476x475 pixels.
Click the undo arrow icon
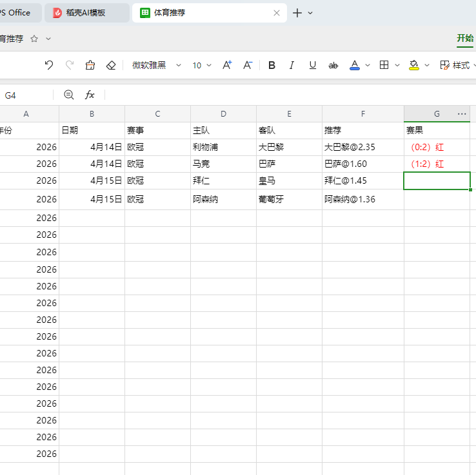pyautogui.click(x=49, y=65)
